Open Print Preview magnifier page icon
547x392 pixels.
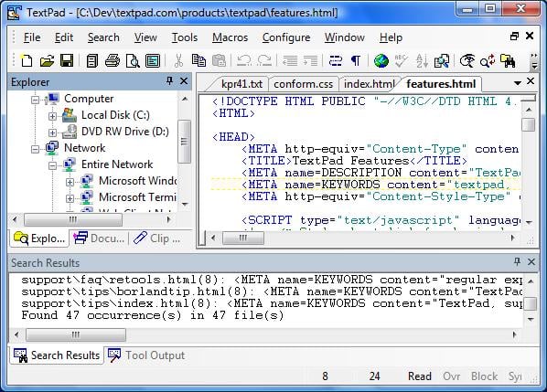[133, 60]
